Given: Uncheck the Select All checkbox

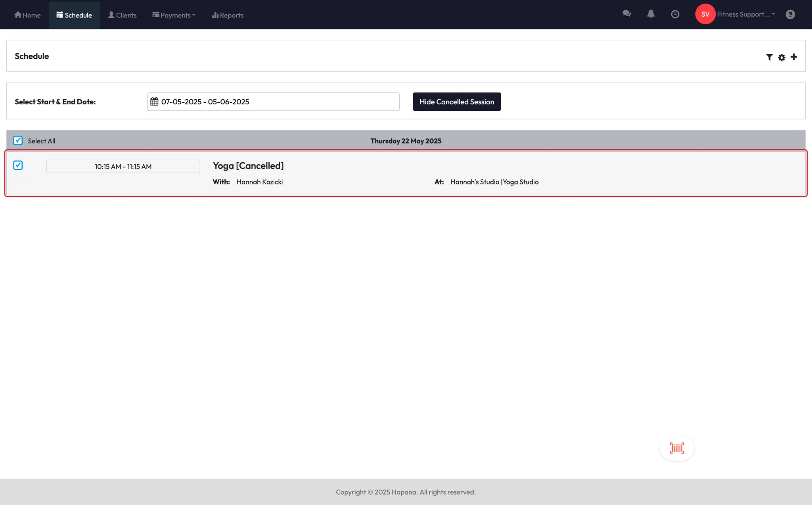Looking at the screenshot, I should pos(18,140).
